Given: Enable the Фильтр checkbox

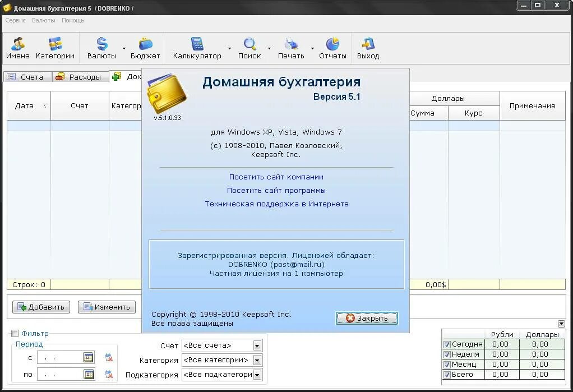Looking at the screenshot, I should (15, 333).
